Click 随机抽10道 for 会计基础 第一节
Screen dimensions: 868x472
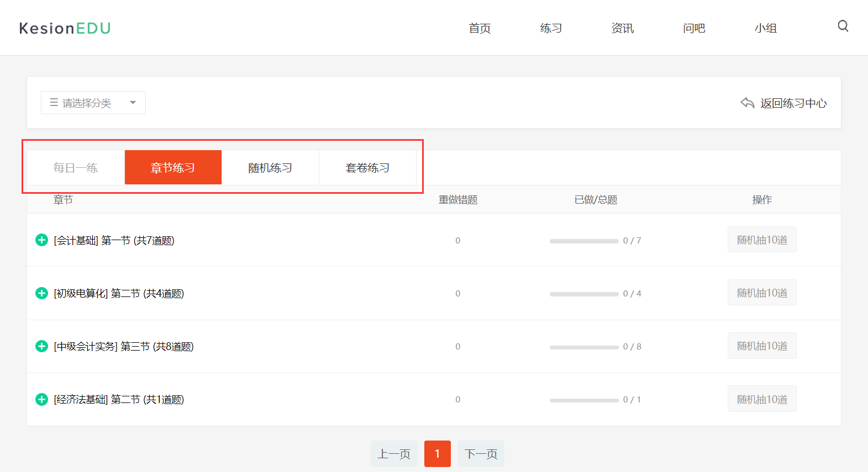coord(762,240)
